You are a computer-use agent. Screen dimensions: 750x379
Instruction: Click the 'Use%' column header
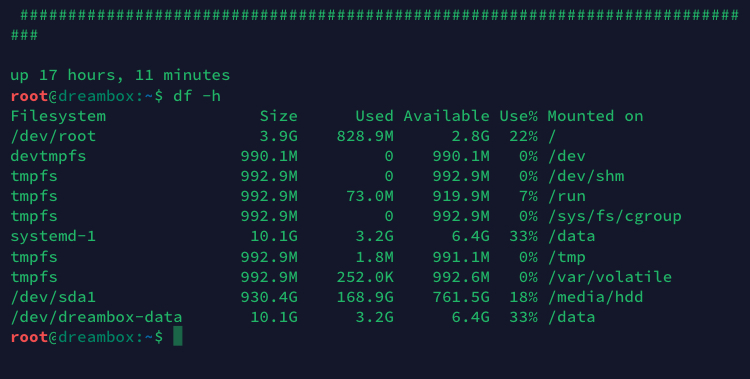point(518,116)
